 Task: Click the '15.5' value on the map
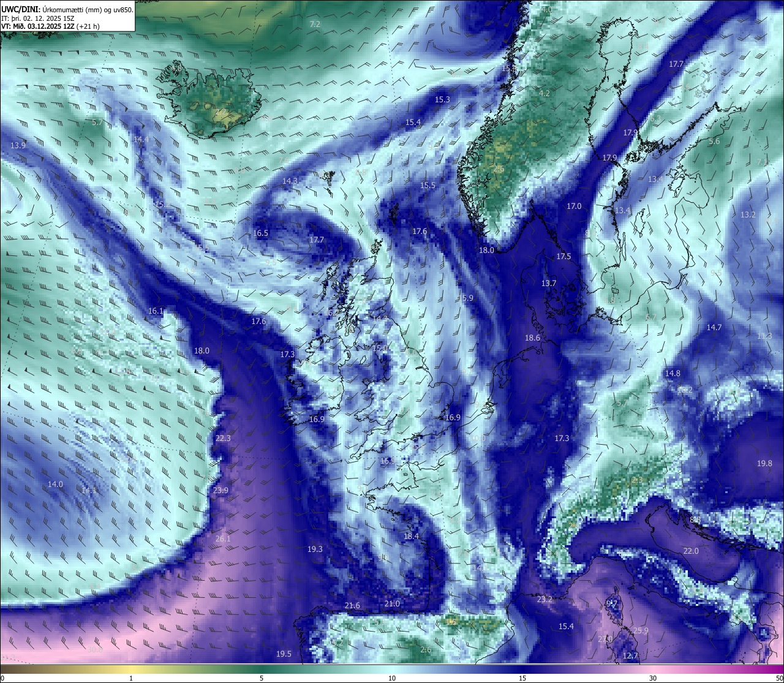coord(428,185)
